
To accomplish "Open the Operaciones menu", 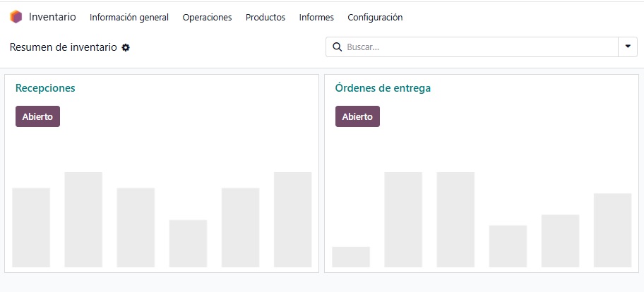I will [x=207, y=17].
